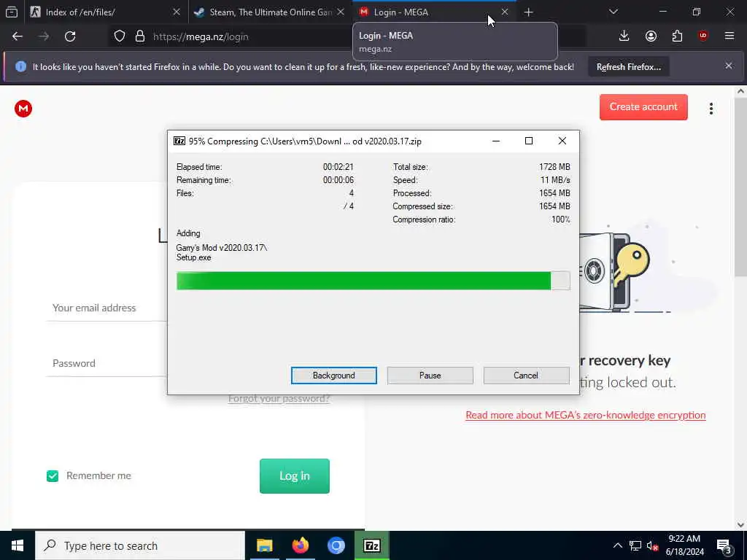Click the Firefox back arrow

(x=18, y=36)
